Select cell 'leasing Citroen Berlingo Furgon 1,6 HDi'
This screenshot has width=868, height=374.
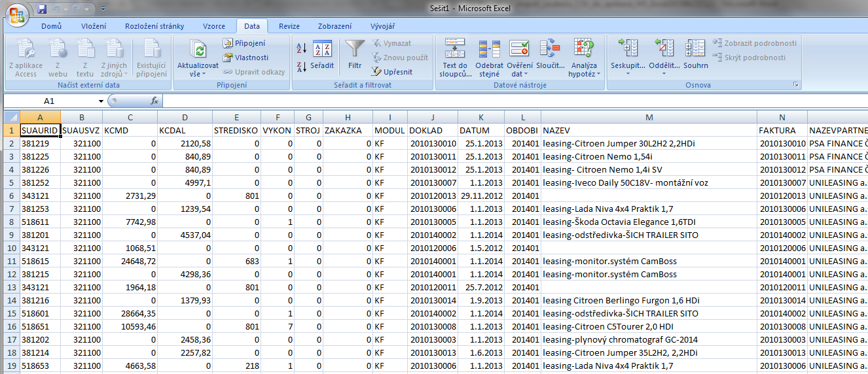coord(649,300)
